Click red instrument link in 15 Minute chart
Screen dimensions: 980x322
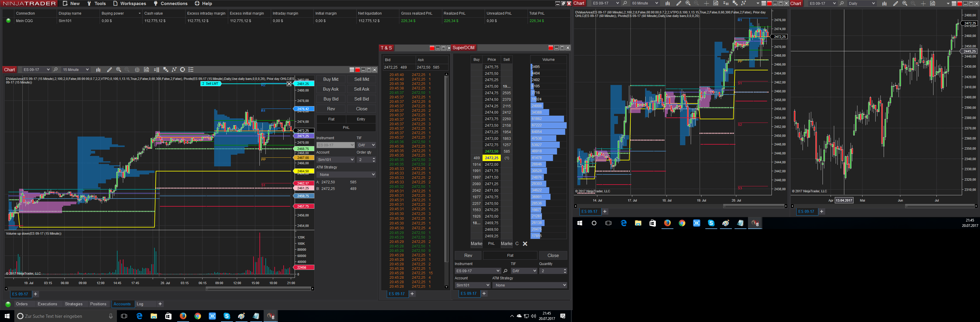tap(357, 70)
